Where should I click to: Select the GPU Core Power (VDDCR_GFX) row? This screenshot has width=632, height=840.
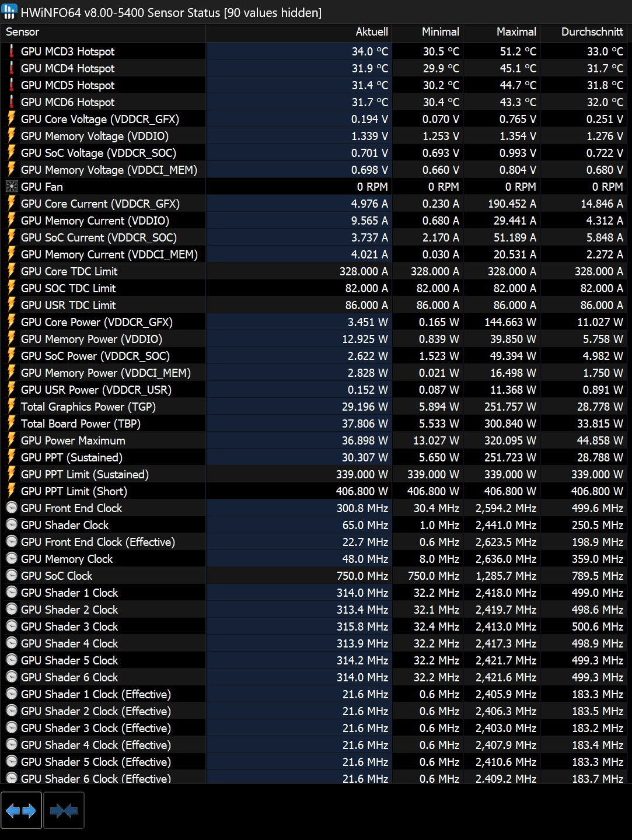pos(314,322)
